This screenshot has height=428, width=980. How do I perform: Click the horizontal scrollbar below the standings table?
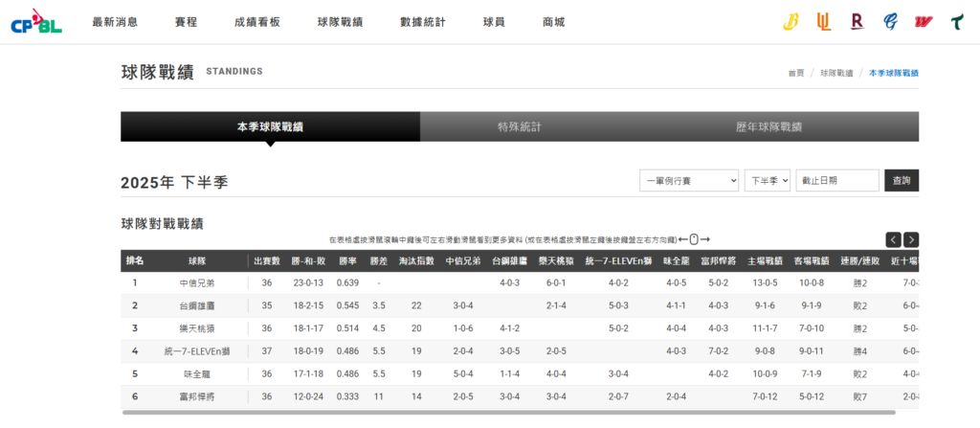[507, 413]
